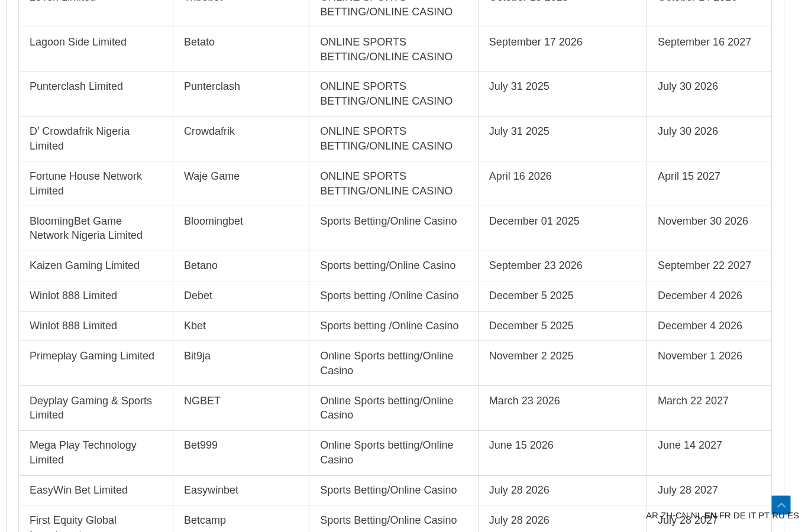Click the Bet999 brand cell
The image size is (808, 532).
[x=241, y=453]
